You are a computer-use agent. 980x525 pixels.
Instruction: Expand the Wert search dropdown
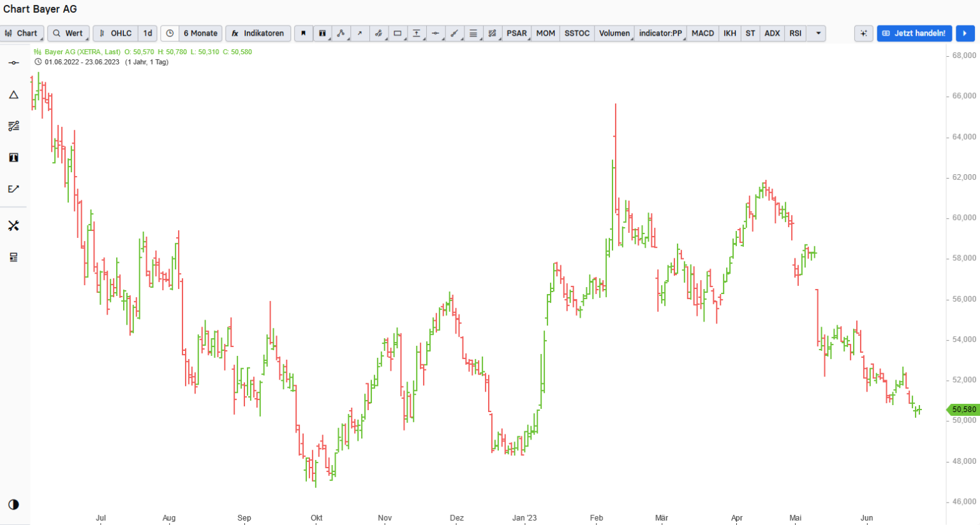68,33
